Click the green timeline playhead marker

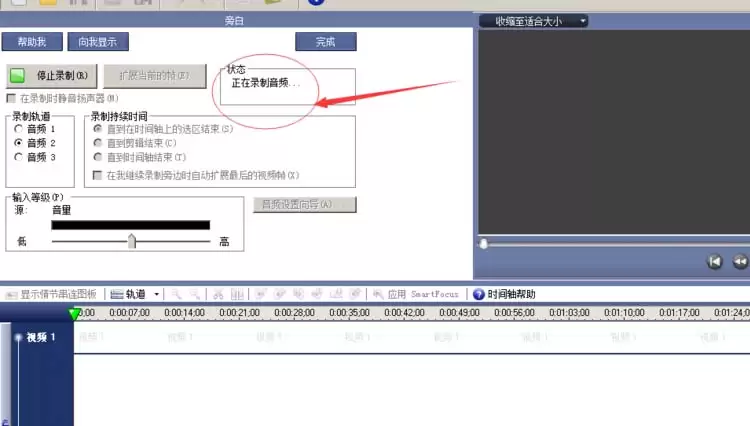coord(74,314)
